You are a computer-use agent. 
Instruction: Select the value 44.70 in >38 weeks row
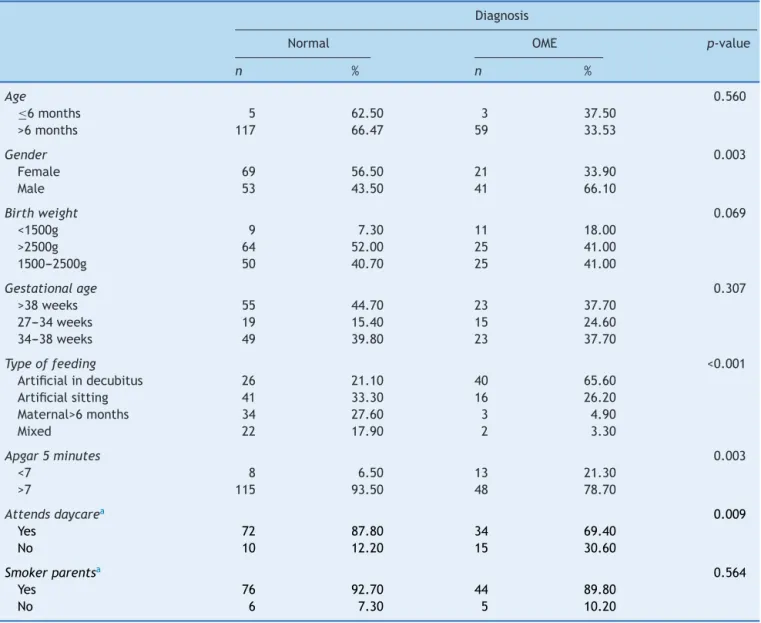click(x=367, y=305)
